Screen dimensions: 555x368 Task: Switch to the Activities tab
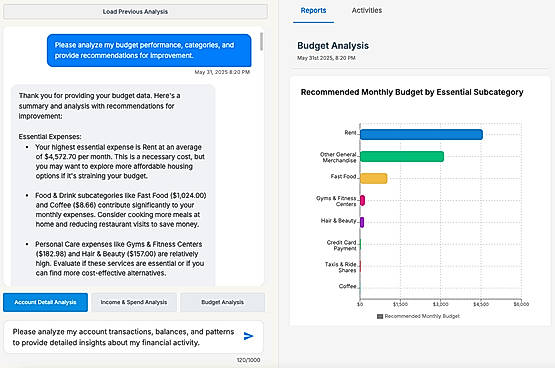tap(367, 11)
